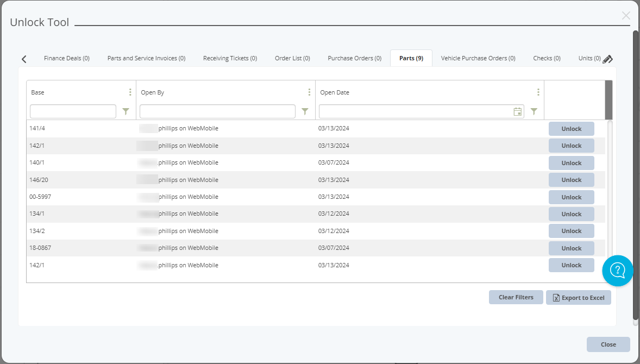Unlock the 00-5997 row
Screen dimensions: 640x364
tap(571, 197)
